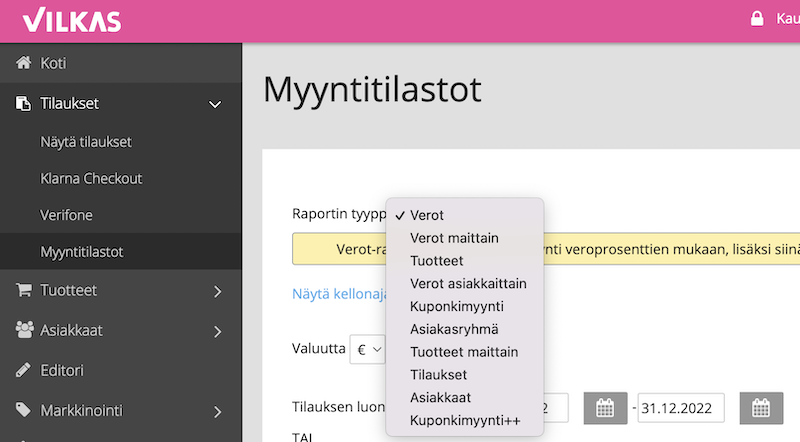Image resolution: width=800 pixels, height=442 pixels.
Task: Expand the Asiakkaat submenu arrow
Action: (x=218, y=332)
